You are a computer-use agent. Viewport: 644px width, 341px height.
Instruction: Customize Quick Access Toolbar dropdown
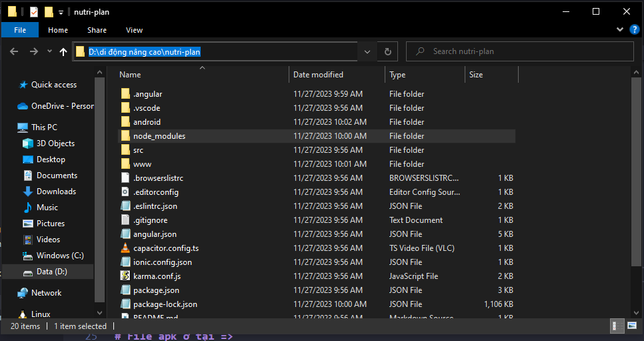pyautogui.click(x=61, y=12)
